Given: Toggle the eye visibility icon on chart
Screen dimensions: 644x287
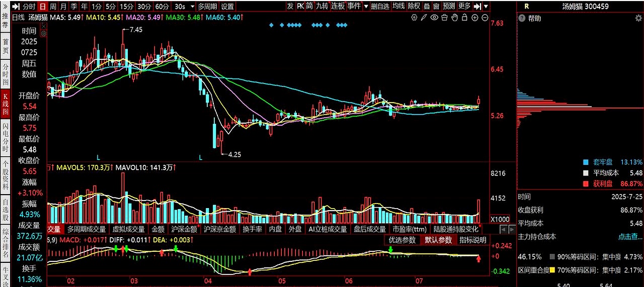Looking at the screenshot, I should [x=434, y=18].
